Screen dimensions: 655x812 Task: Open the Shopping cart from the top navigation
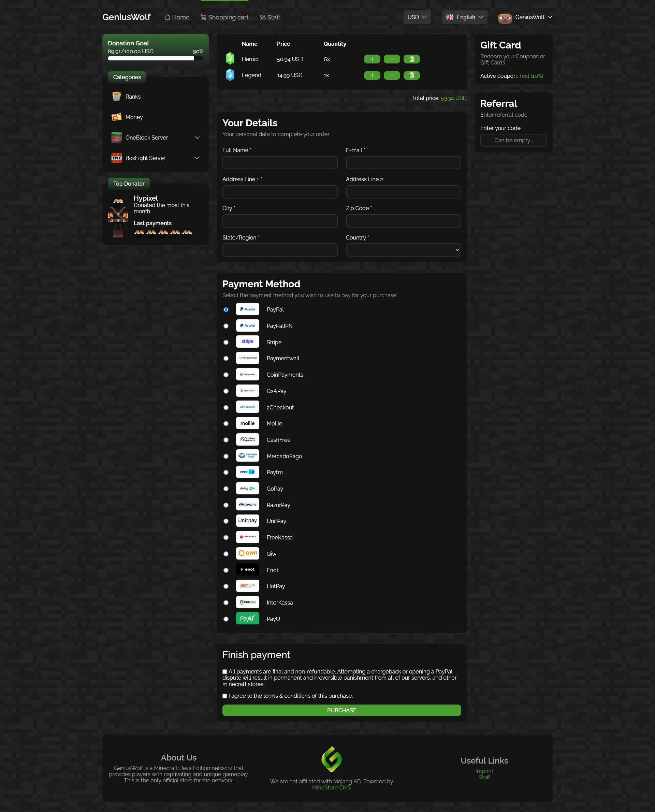point(224,17)
